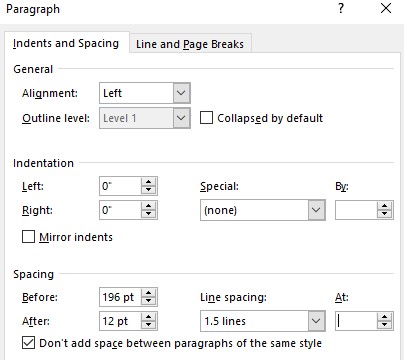Click the After spacing field showing 12 pt

[x=120, y=321]
